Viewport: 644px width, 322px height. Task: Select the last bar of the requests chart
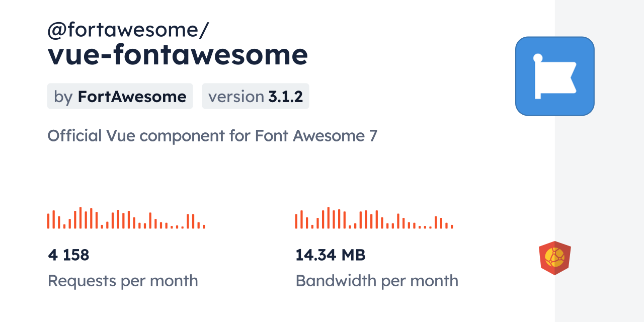(x=204, y=226)
